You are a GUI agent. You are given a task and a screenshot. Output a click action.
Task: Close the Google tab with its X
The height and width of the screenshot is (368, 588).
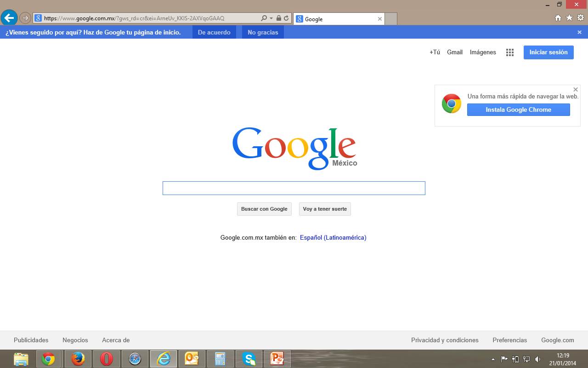point(380,19)
